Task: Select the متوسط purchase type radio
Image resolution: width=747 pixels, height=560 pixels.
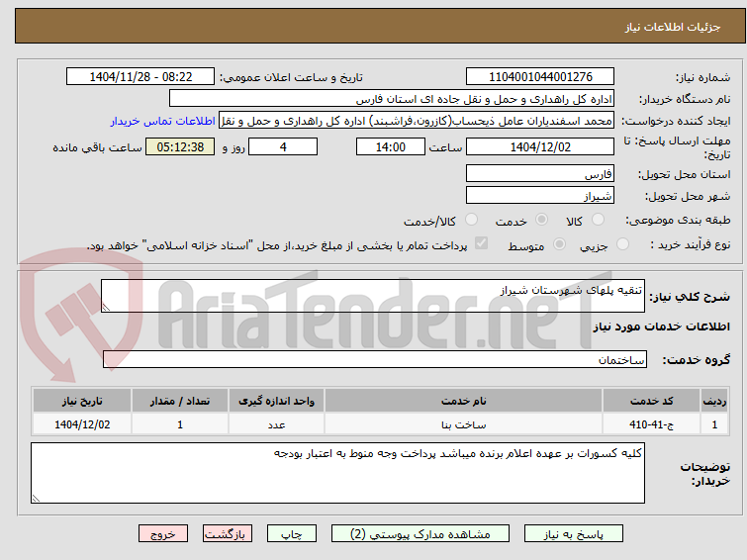Action: (559, 244)
